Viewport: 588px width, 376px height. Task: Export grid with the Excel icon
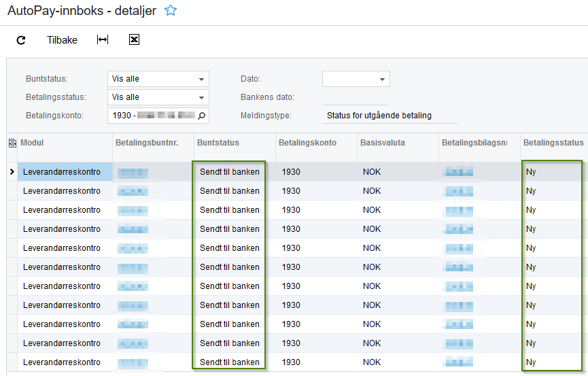(x=134, y=39)
